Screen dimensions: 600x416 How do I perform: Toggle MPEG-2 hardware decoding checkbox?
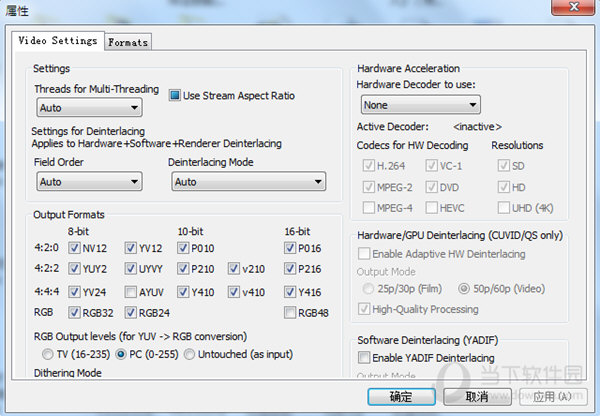point(368,187)
